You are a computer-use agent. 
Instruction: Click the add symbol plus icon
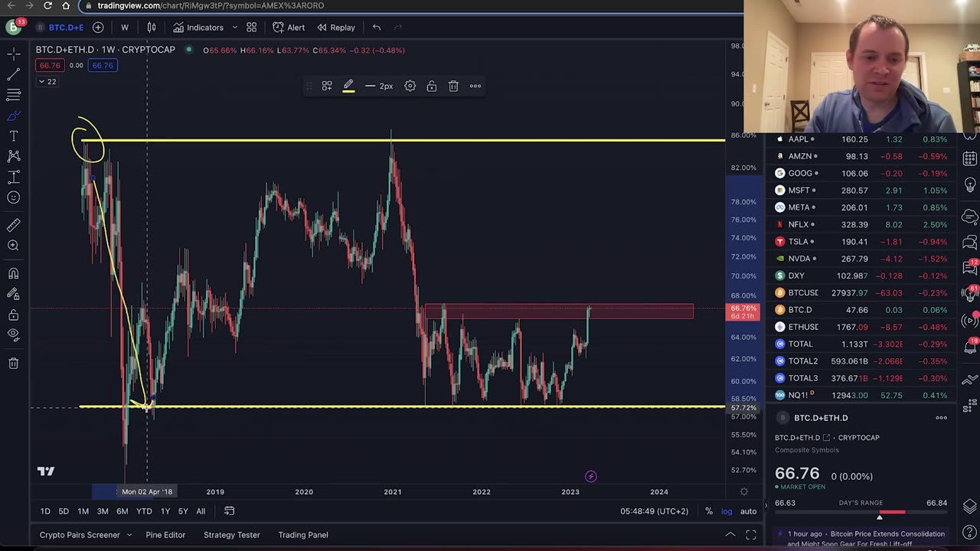[x=98, y=28]
